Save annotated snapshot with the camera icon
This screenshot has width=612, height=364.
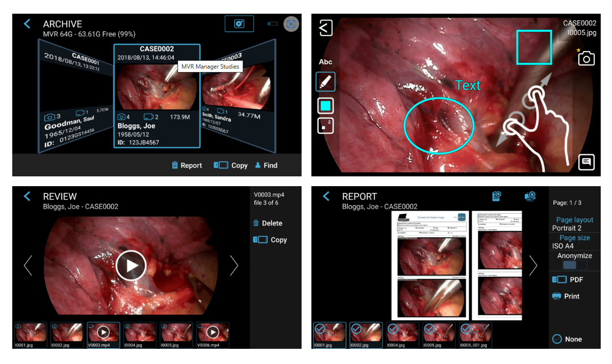pyautogui.click(x=586, y=58)
